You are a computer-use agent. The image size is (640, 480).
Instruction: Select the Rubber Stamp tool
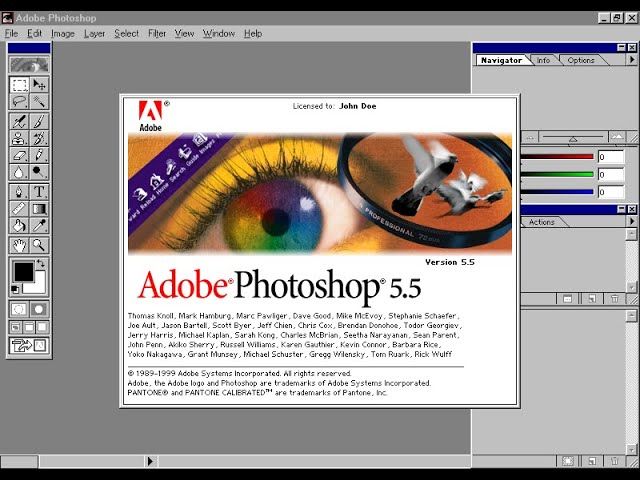[19, 138]
